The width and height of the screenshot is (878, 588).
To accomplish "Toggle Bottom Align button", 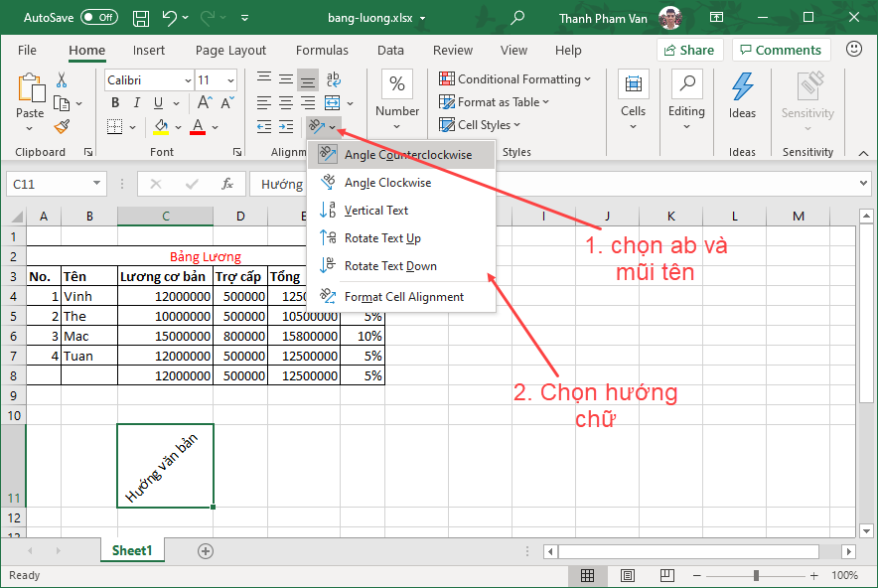I will (308, 79).
